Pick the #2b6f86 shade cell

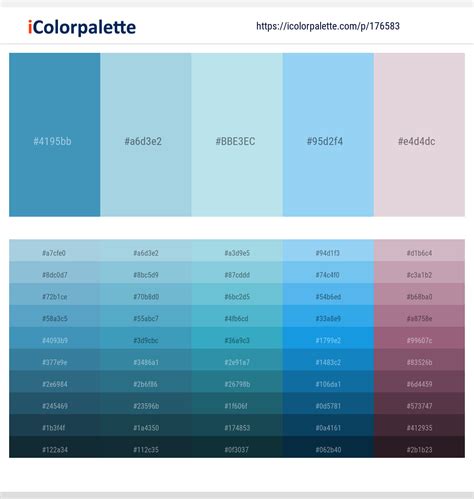coord(146,381)
